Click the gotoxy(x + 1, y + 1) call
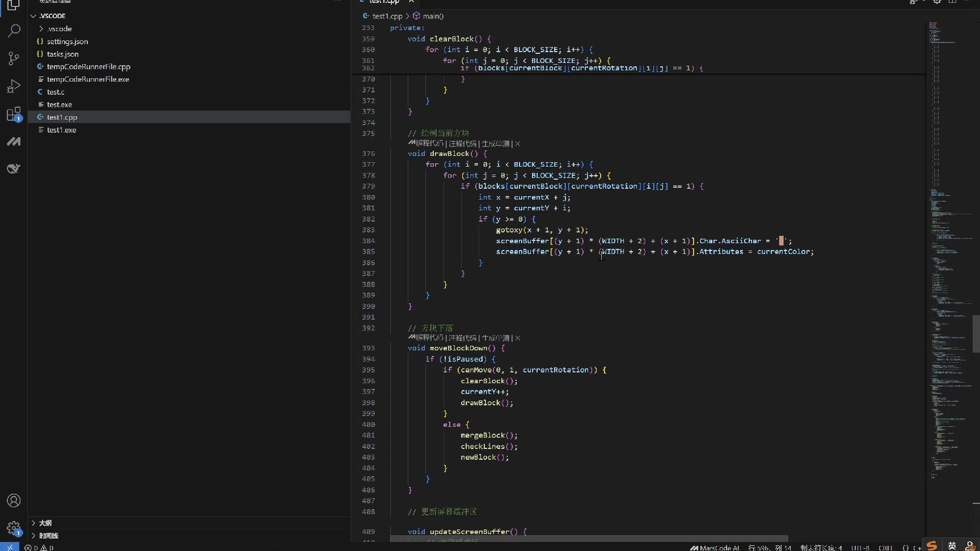The image size is (980, 551). [542, 230]
